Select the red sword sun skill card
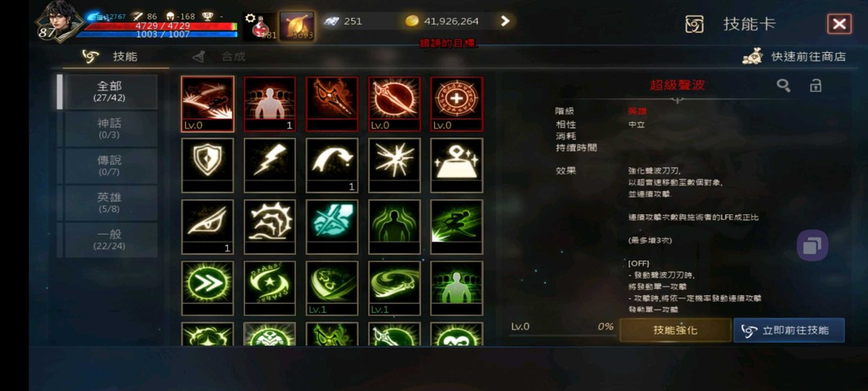Image resolution: width=868 pixels, height=391 pixels. (394, 103)
